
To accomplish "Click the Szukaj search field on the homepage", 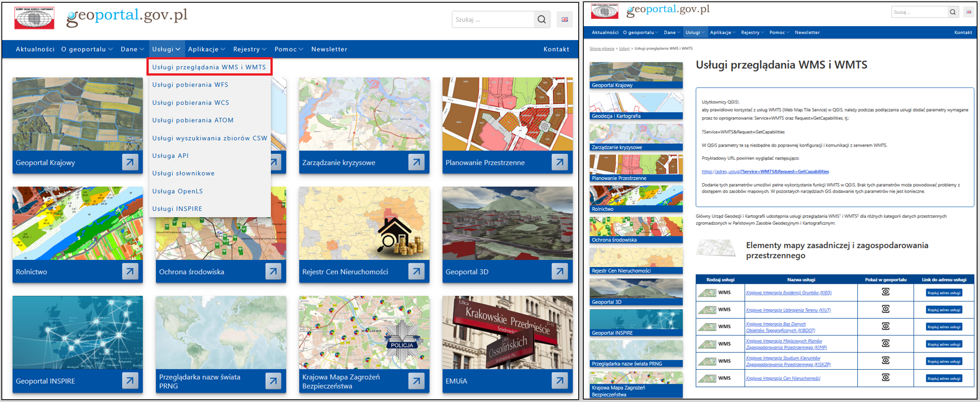I will coord(492,19).
